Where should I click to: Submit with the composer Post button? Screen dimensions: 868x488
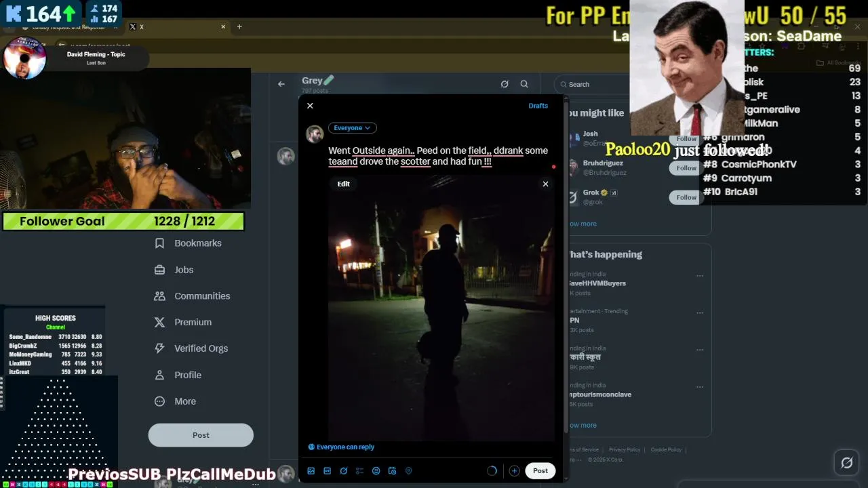pyautogui.click(x=540, y=471)
